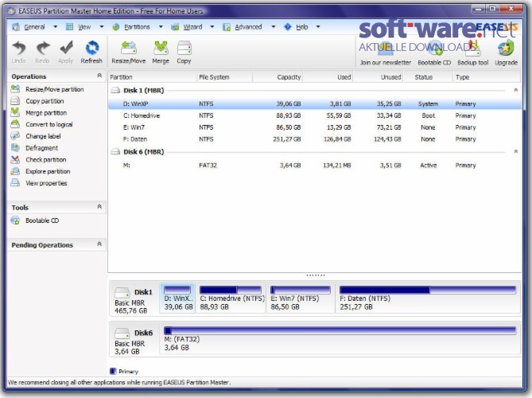Select F: Daten (NTFS) block in disk map

428,298
